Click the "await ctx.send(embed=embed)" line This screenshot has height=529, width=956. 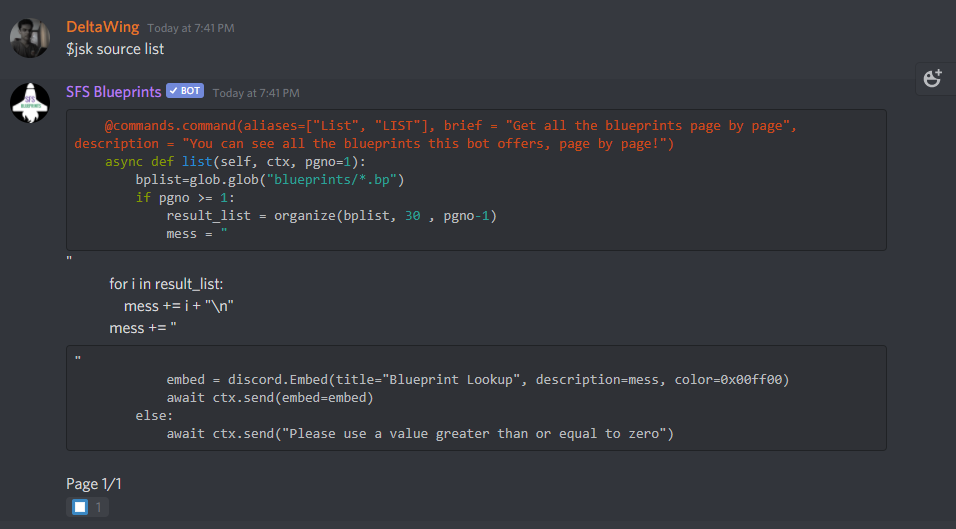tap(270, 398)
